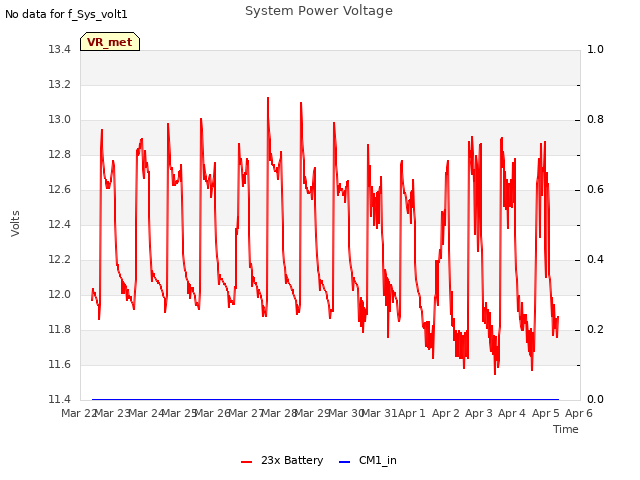The image size is (640, 480).
Task: Click the 0.6 right axis tick label
Action: coord(595,189)
